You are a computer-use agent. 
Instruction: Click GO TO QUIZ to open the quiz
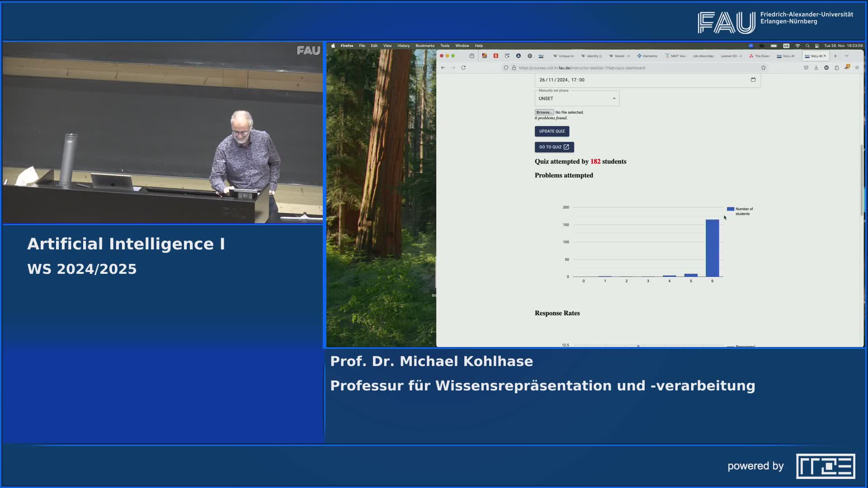pos(554,147)
